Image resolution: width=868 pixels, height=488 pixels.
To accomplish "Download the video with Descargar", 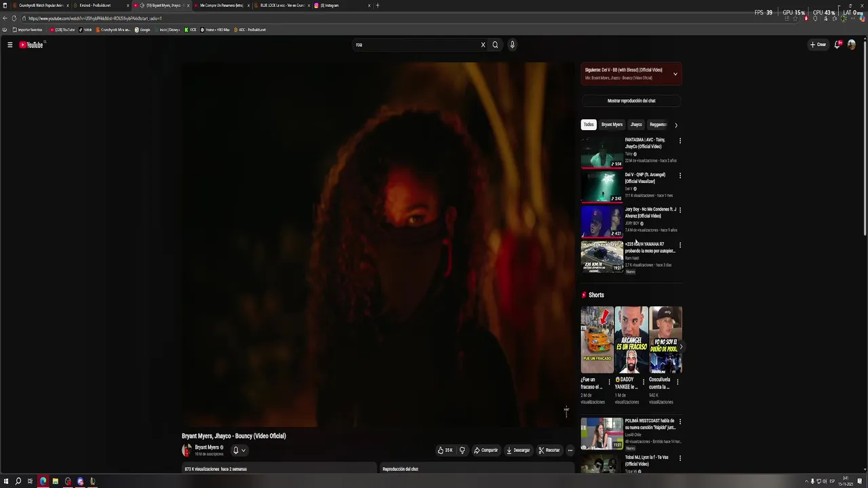I will click(518, 450).
